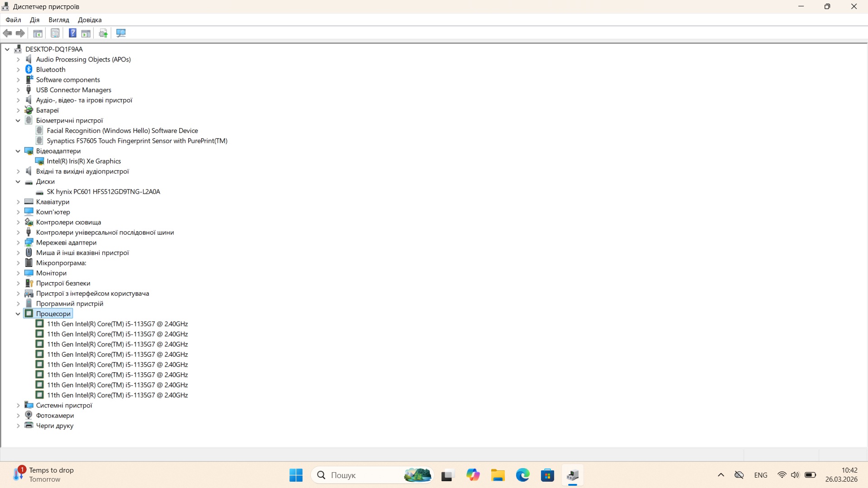Click the Show/Hide console tree icon
This screenshot has height=488, width=868.
[x=38, y=33]
